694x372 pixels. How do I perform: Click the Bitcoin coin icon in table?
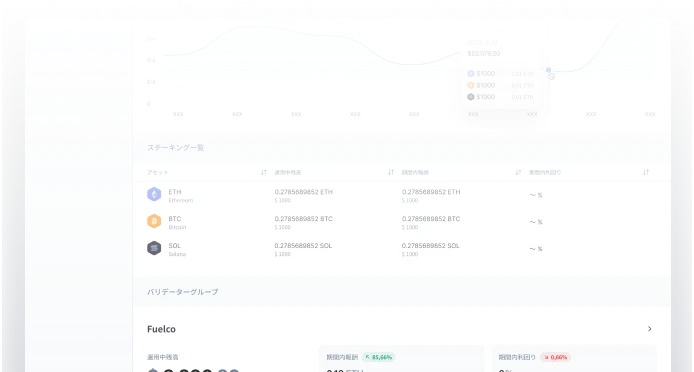154,221
